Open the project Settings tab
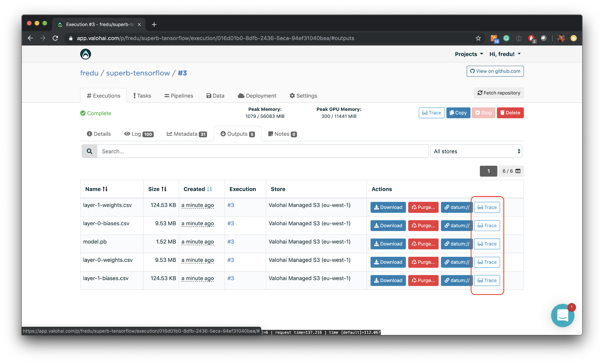This screenshot has width=604, height=364. coord(303,95)
